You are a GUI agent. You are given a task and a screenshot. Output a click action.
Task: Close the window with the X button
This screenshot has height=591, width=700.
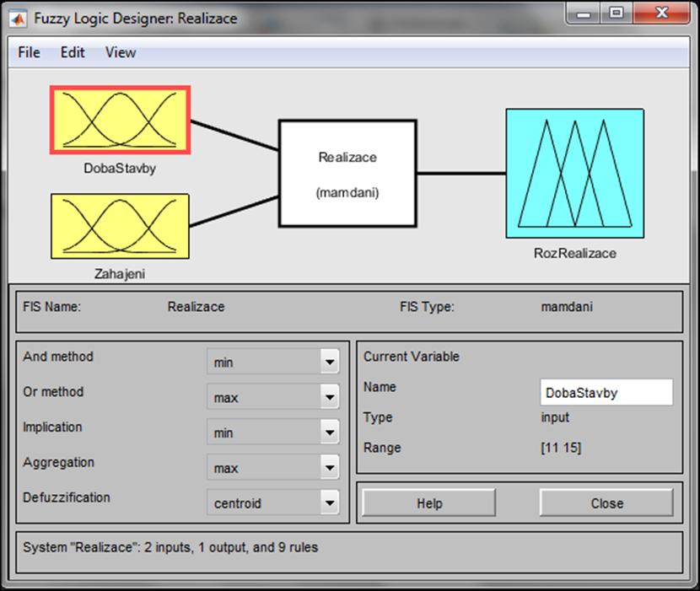[661, 13]
